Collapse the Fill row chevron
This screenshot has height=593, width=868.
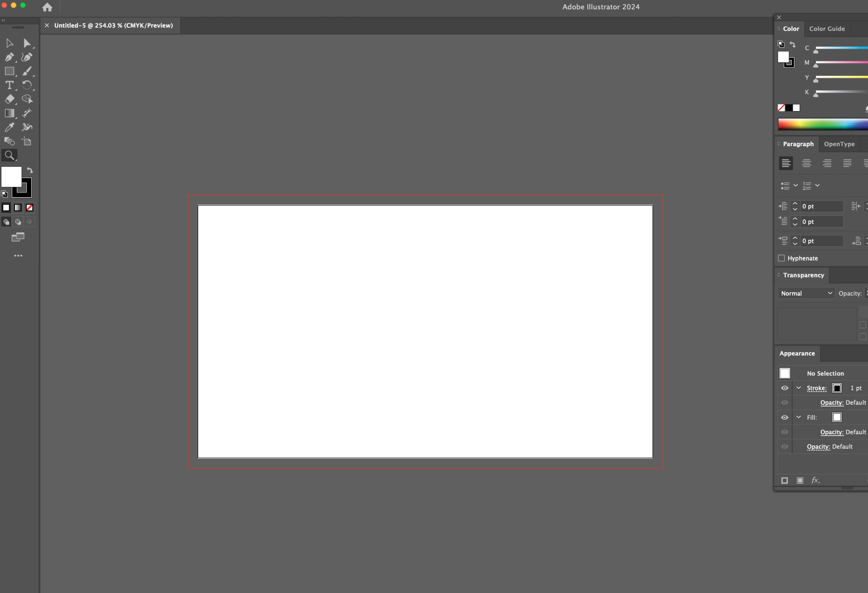click(799, 417)
